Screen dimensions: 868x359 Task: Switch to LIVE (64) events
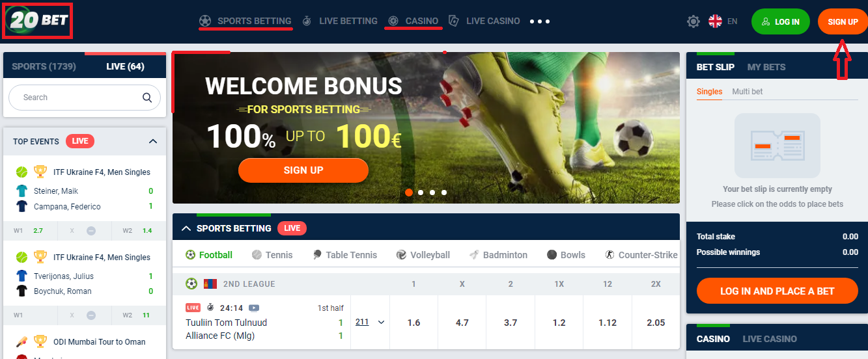[125, 66]
